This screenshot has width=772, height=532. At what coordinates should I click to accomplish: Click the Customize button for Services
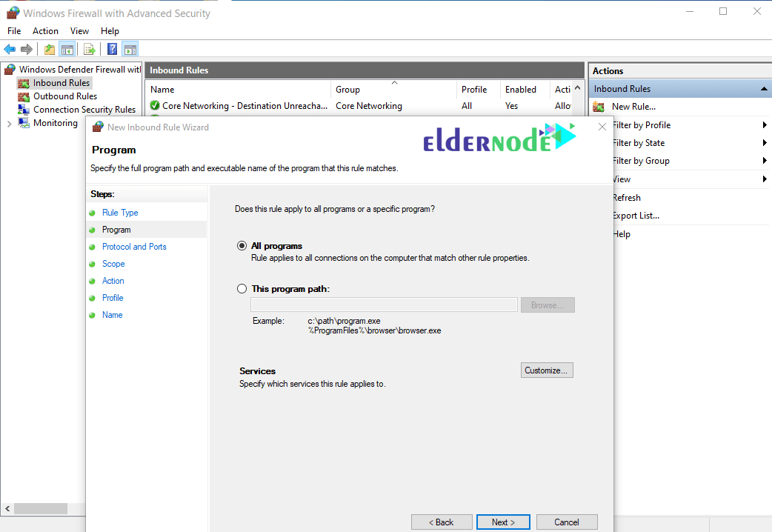(547, 370)
